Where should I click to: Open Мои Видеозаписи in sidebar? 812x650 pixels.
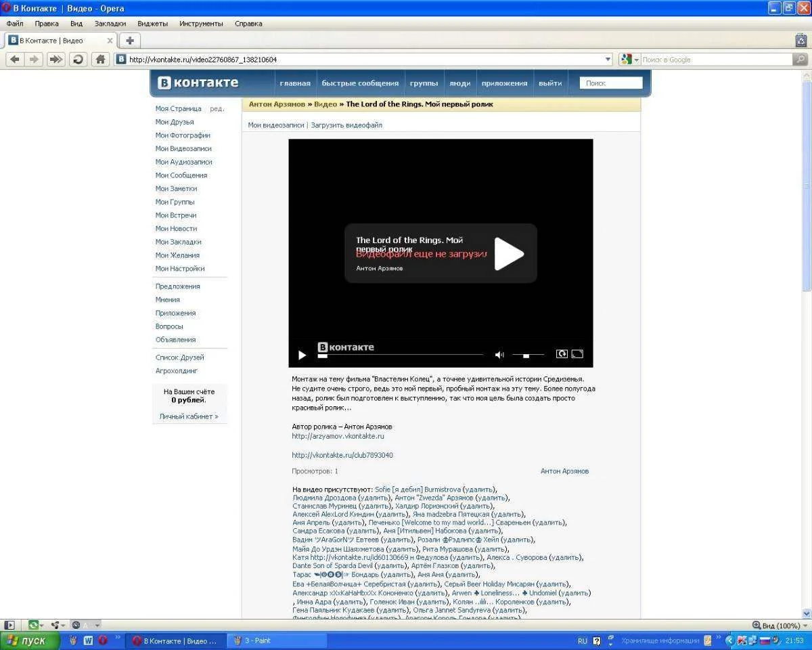pos(183,148)
